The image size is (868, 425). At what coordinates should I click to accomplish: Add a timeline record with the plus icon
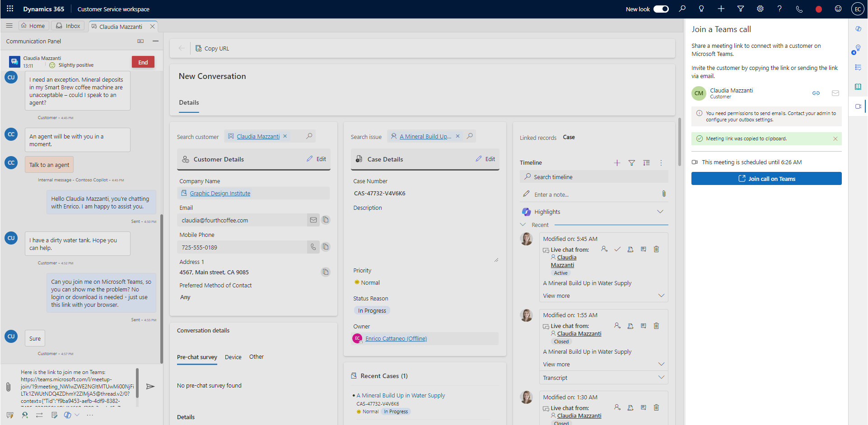tap(617, 163)
